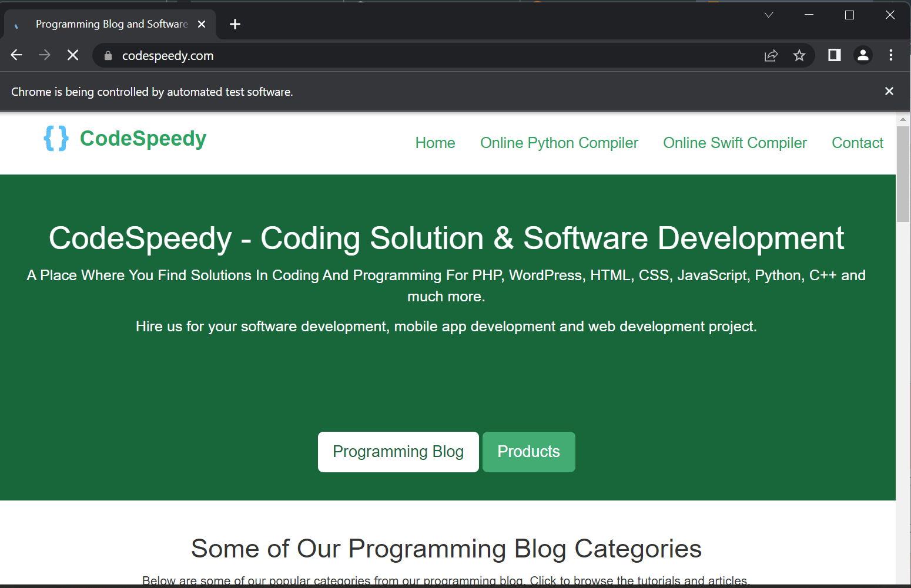
Task: Click the share page icon
Action: (771, 56)
